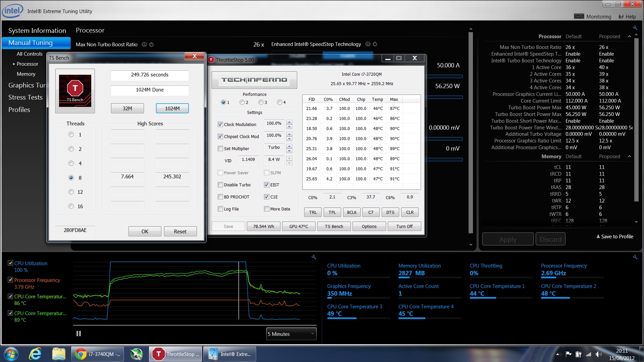Viewport: 644px width, 362px height.
Task: Launch Internet Explorer from taskbar
Action: point(35,354)
